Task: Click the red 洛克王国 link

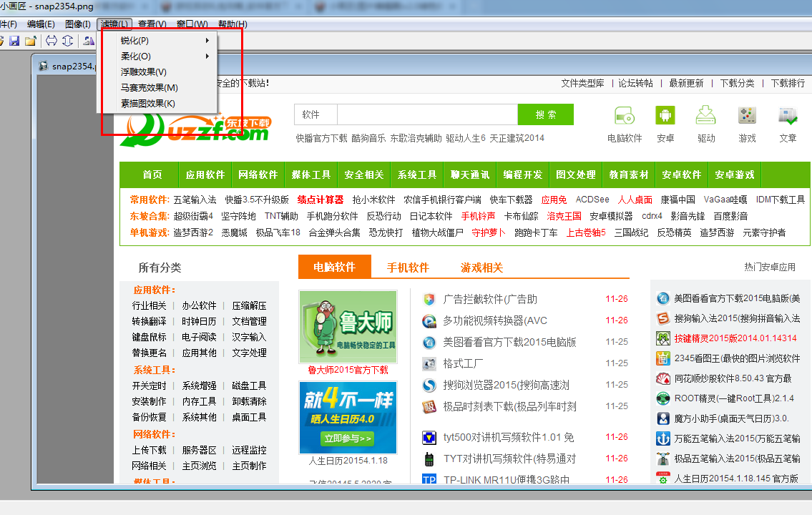Action: (564, 216)
